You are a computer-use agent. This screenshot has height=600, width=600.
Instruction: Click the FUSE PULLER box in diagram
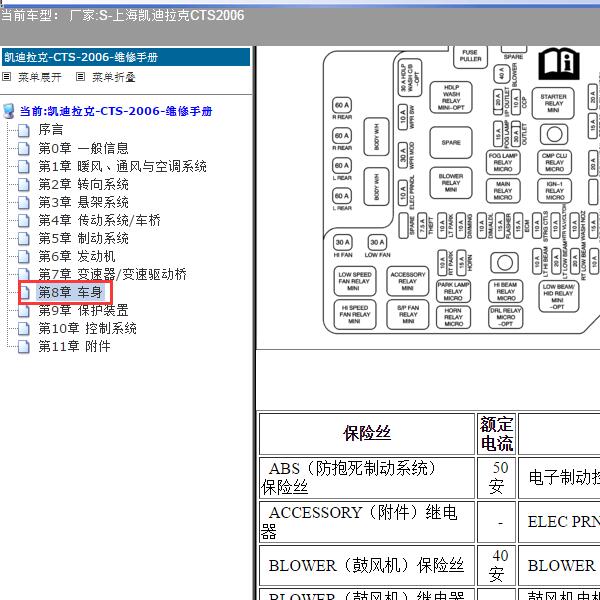click(470, 56)
